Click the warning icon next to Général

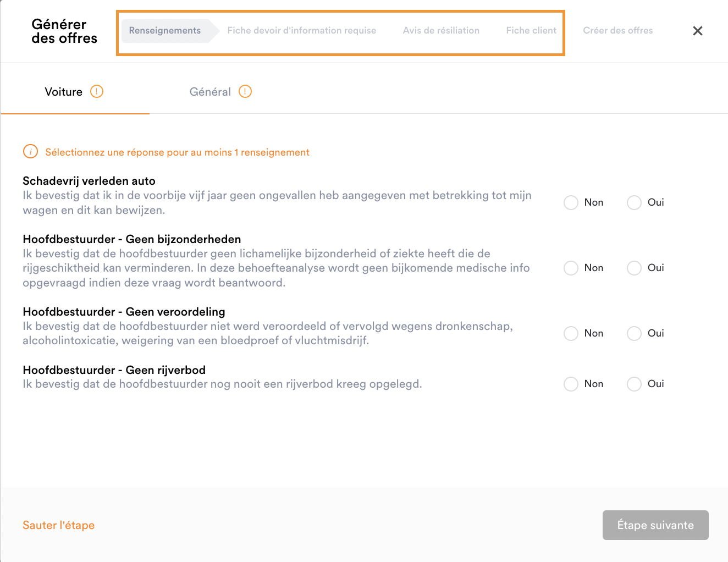click(245, 91)
